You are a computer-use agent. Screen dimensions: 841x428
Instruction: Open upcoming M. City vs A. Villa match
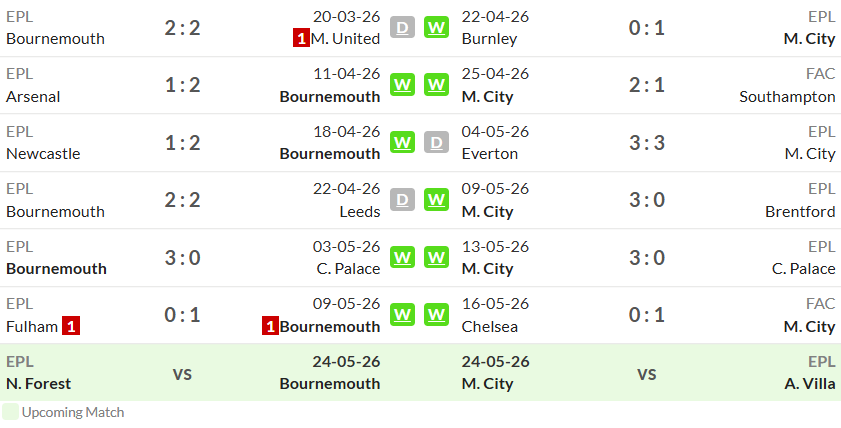[648, 373]
